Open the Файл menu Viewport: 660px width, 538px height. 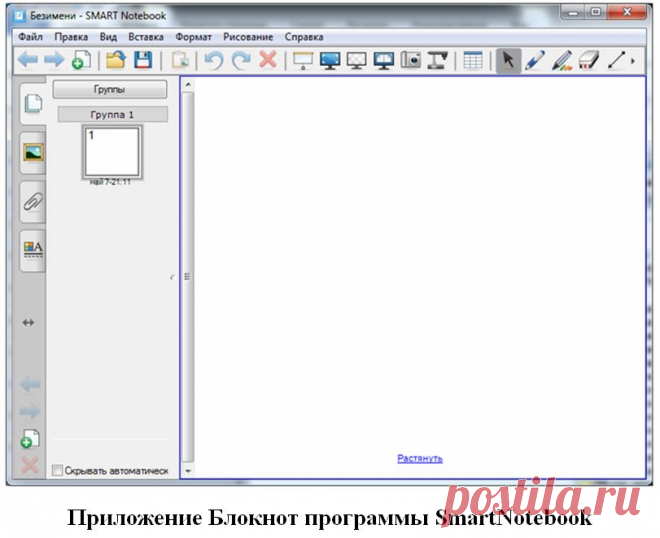click(x=30, y=37)
